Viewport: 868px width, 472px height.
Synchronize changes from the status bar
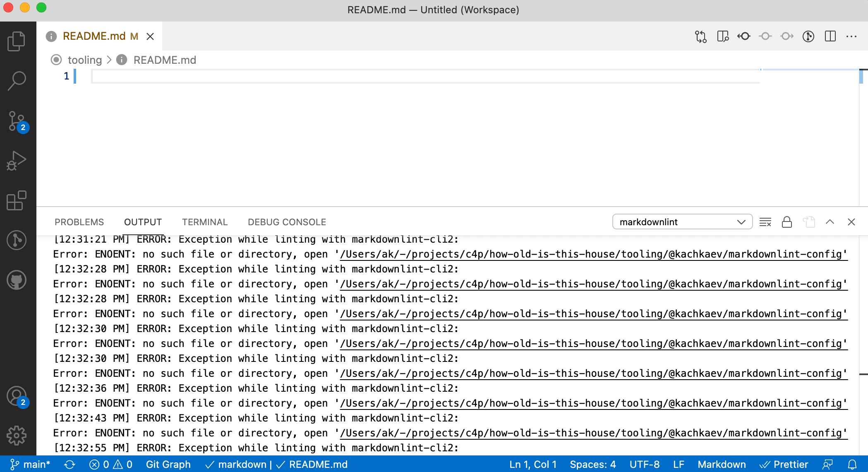pos(70,465)
